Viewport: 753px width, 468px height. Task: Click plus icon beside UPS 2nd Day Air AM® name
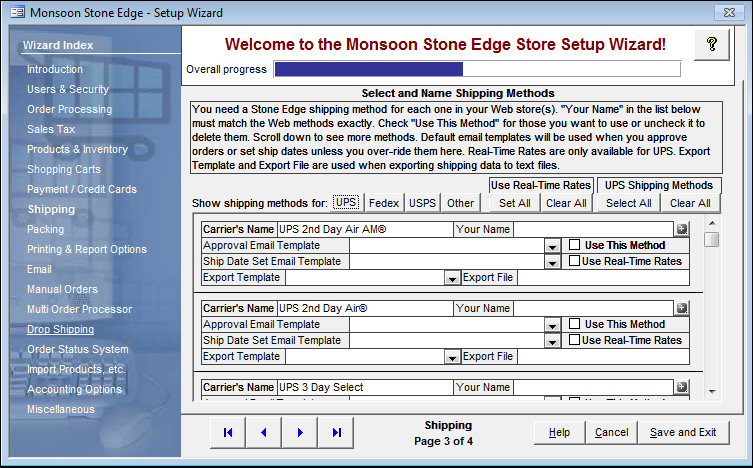pyautogui.click(x=681, y=229)
